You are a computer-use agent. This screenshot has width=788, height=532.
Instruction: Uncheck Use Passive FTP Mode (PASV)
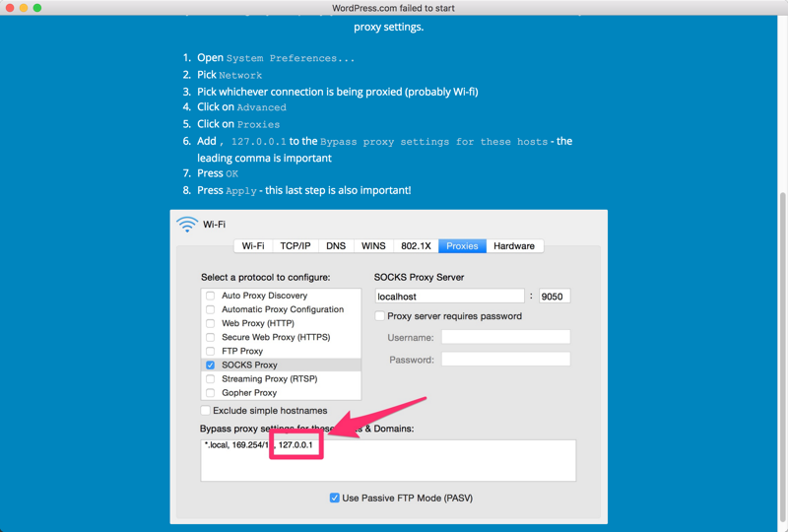coord(334,498)
